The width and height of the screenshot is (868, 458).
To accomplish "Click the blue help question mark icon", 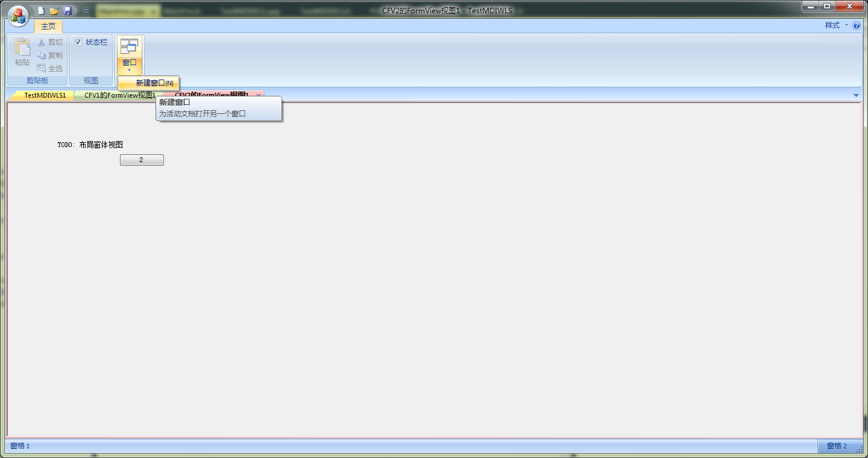I will (857, 25).
